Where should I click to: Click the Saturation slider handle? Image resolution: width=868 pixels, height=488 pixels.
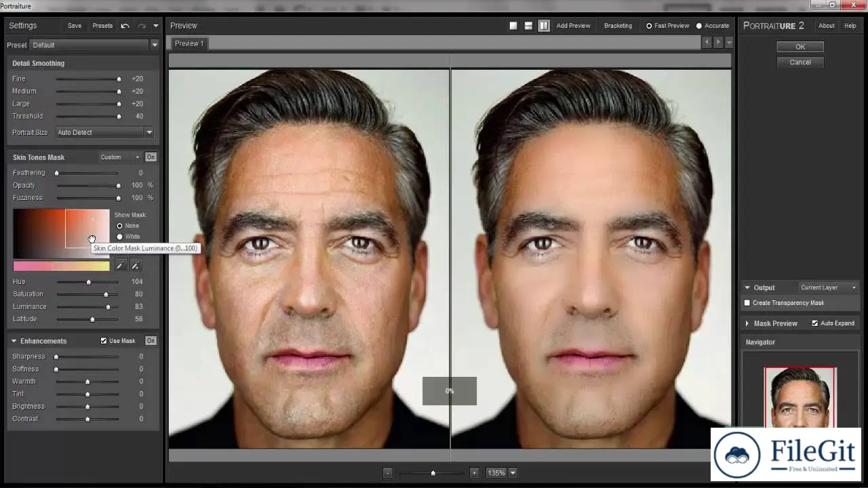tap(106, 294)
